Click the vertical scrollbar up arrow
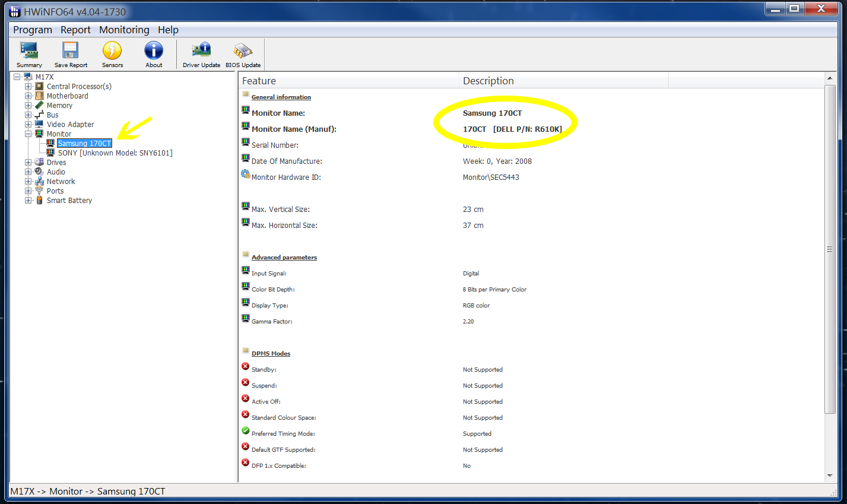The image size is (847, 504). [829, 78]
